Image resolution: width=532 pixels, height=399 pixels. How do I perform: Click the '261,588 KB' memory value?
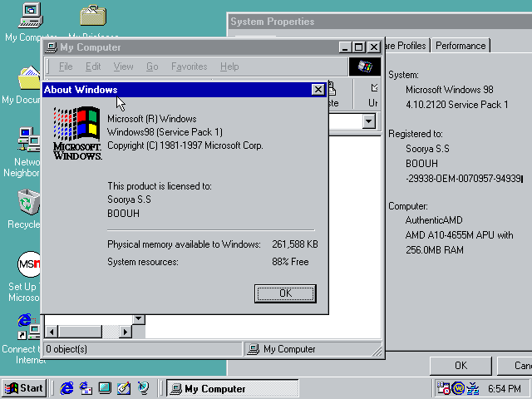click(x=295, y=244)
